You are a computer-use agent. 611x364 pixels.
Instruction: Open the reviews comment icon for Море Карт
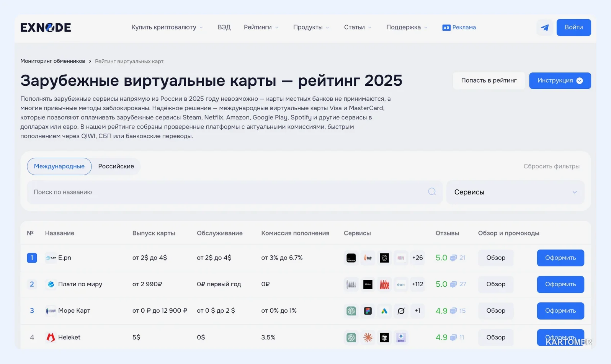[x=453, y=311]
